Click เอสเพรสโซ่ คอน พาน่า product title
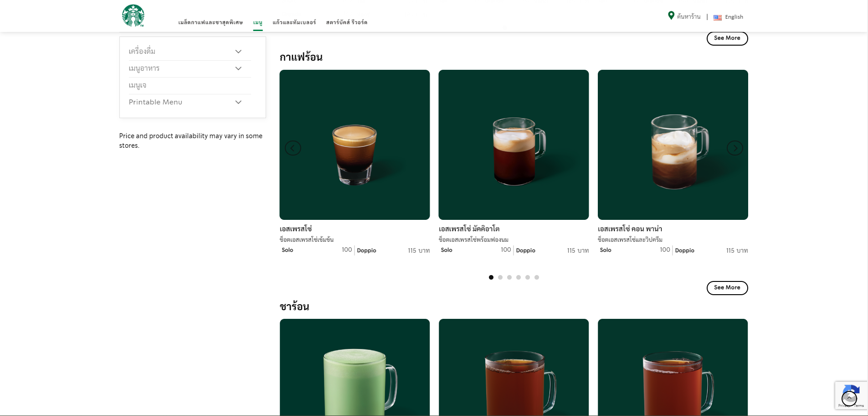This screenshot has width=868, height=416. (x=630, y=229)
